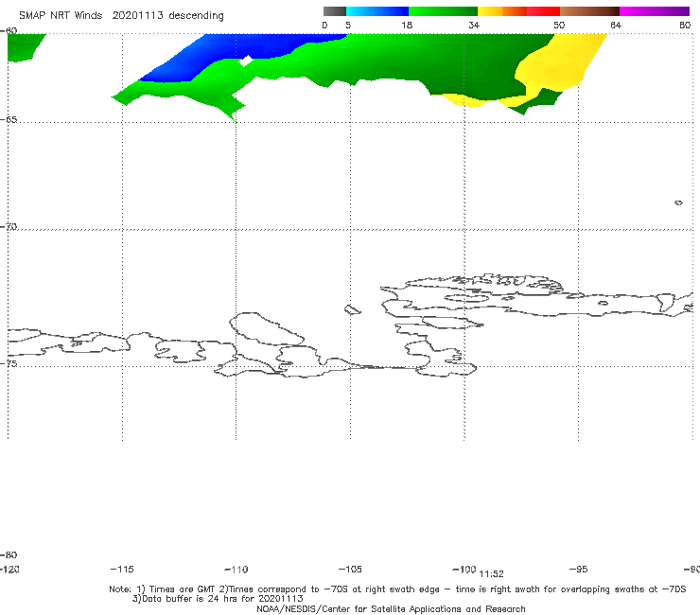Click the colorbar label 50
This screenshot has width=700, height=615.
559,25
